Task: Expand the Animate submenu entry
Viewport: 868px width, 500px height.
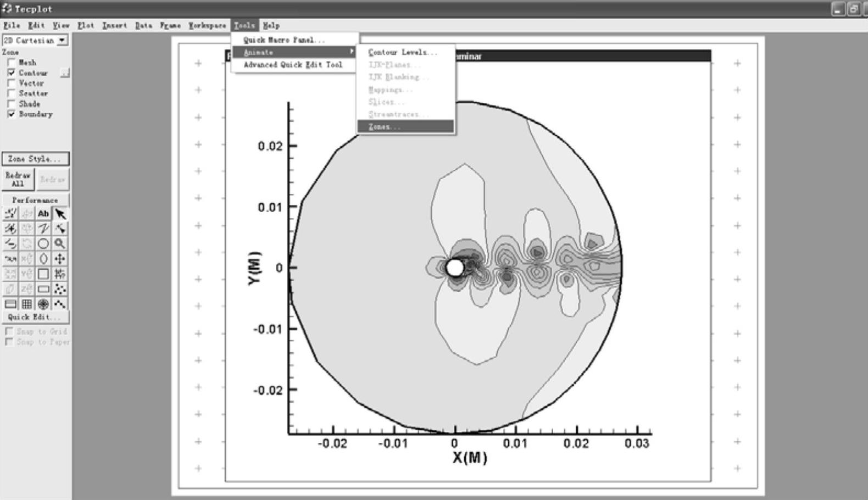Action: (x=295, y=52)
